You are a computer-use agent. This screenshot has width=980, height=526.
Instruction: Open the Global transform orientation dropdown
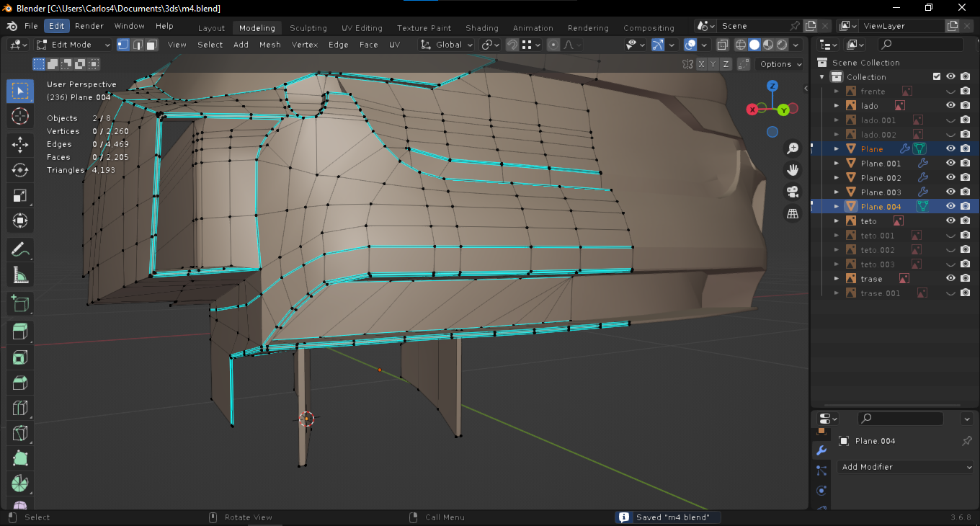(447, 45)
